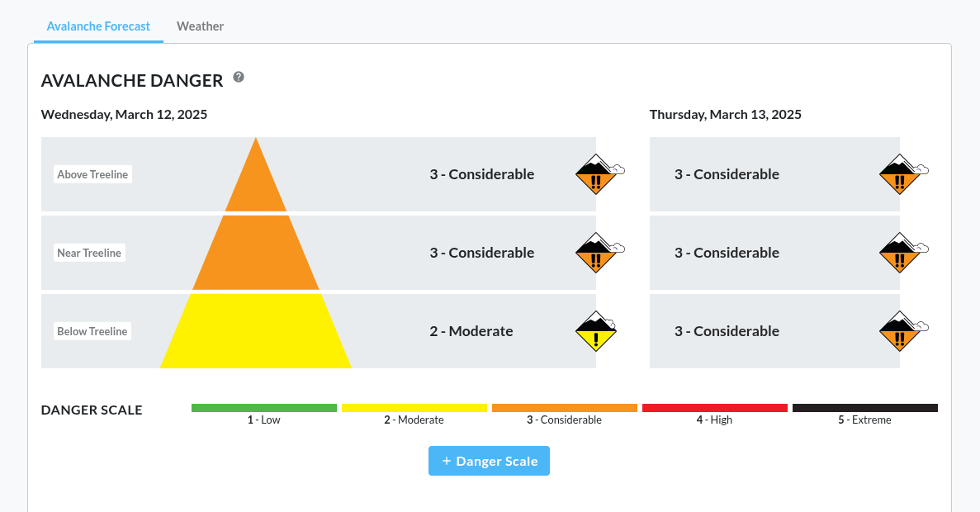
Task: Switch to the Weather tab
Action: (x=200, y=26)
